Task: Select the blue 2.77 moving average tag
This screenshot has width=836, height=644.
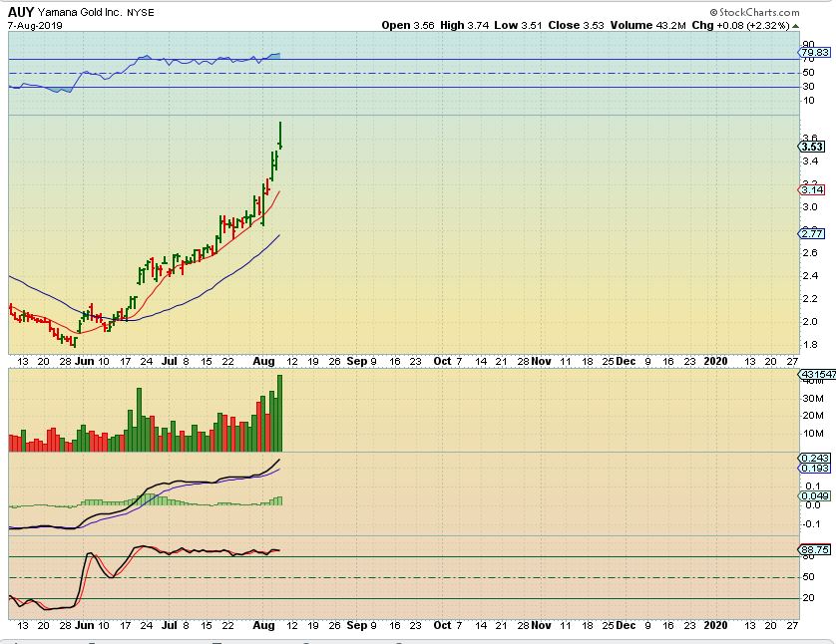Action: [811, 233]
